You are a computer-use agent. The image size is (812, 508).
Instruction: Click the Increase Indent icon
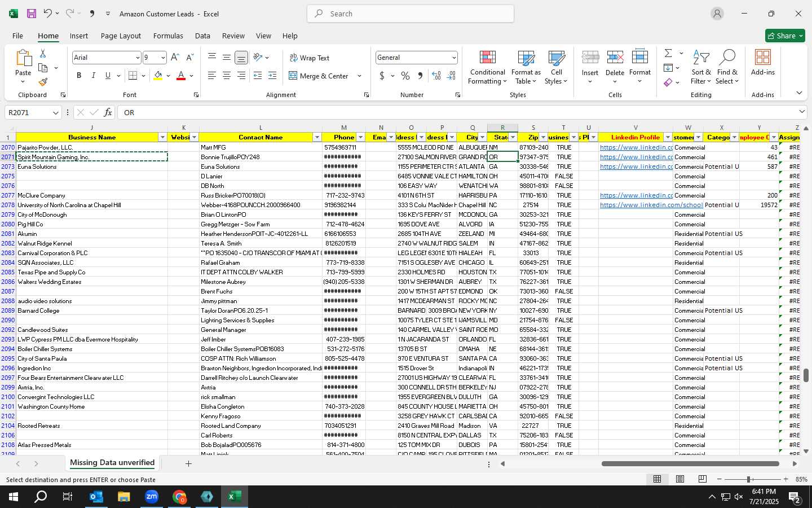(272, 76)
